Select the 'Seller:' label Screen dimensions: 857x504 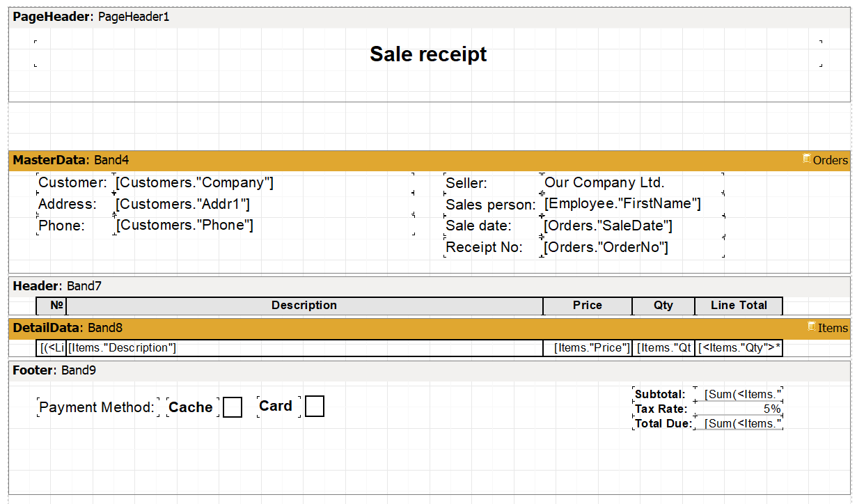492,183
